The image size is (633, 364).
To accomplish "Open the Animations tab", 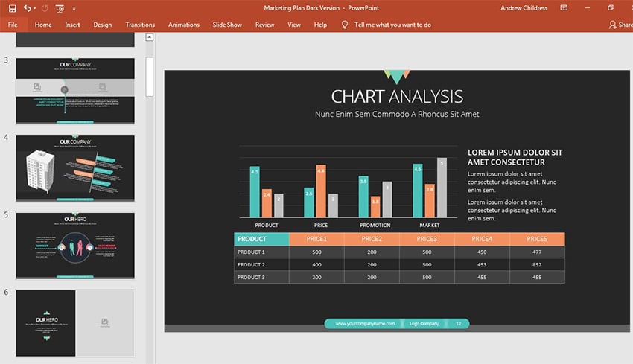I will point(184,25).
